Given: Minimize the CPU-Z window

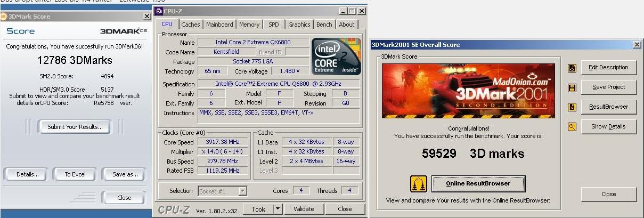Looking at the screenshot, I should 343,11.
